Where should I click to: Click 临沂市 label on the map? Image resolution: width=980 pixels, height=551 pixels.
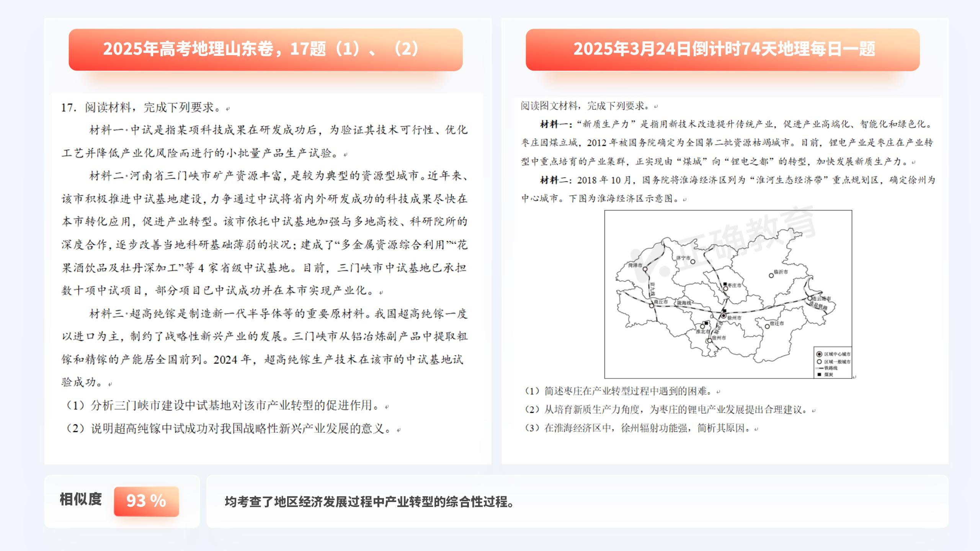pyautogui.click(x=781, y=272)
